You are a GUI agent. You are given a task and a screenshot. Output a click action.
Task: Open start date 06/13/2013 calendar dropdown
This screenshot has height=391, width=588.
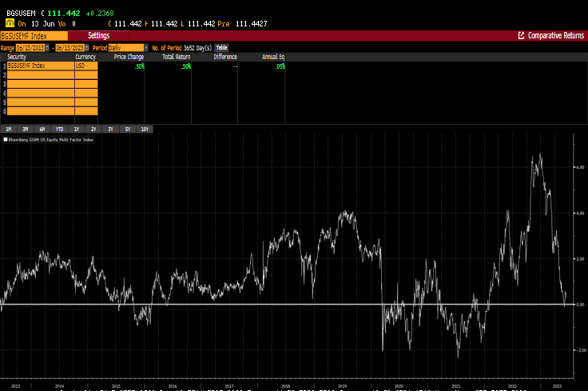[x=47, y=48]
